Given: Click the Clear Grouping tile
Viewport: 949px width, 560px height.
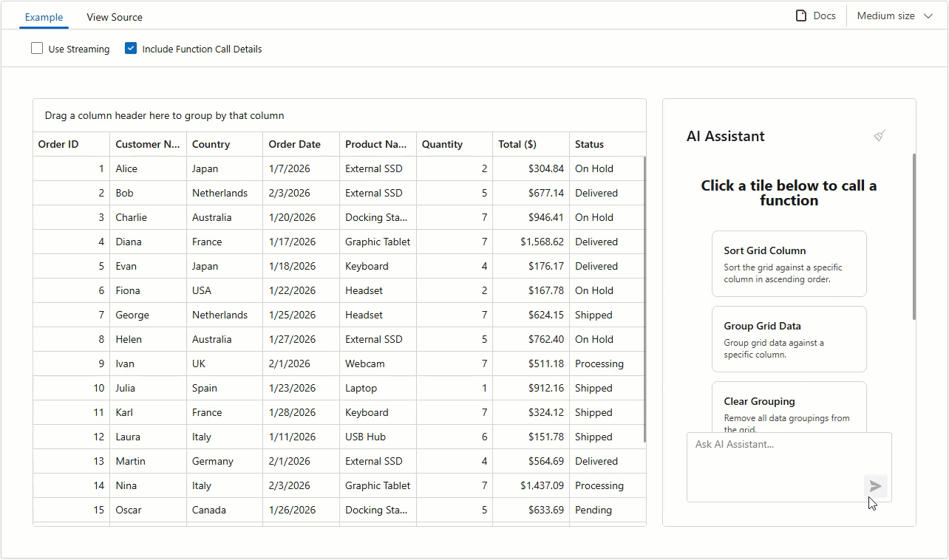Looking at the screenshot, I should (789, 406).
